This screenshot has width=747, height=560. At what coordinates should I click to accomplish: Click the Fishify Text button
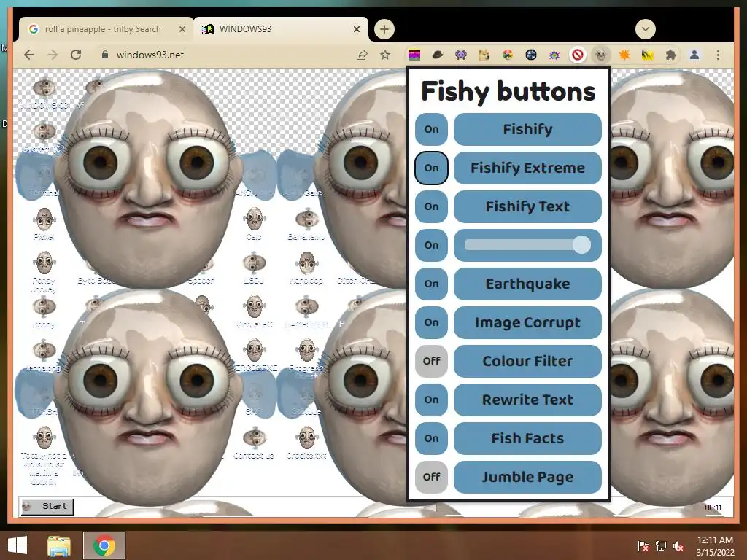(x=527, y=206)
